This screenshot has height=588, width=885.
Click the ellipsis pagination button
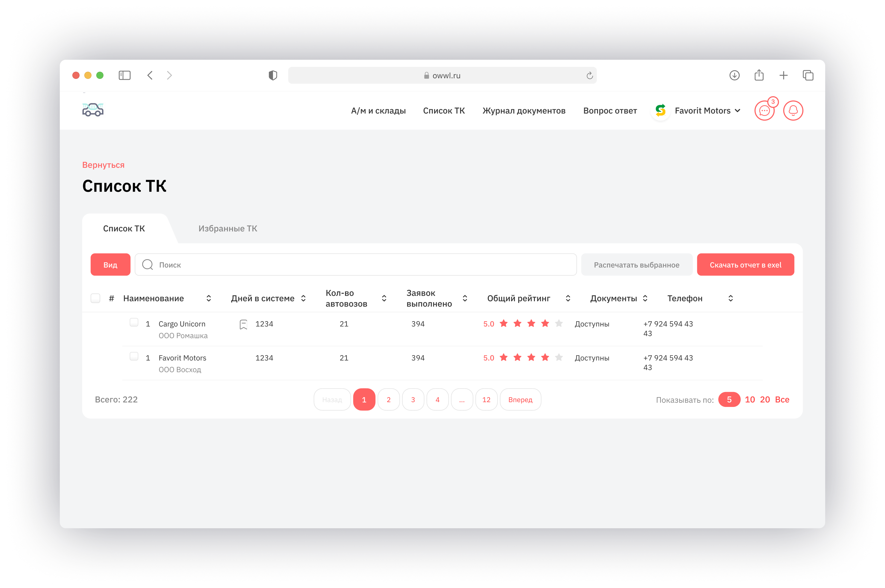click(x=462, y=400)
